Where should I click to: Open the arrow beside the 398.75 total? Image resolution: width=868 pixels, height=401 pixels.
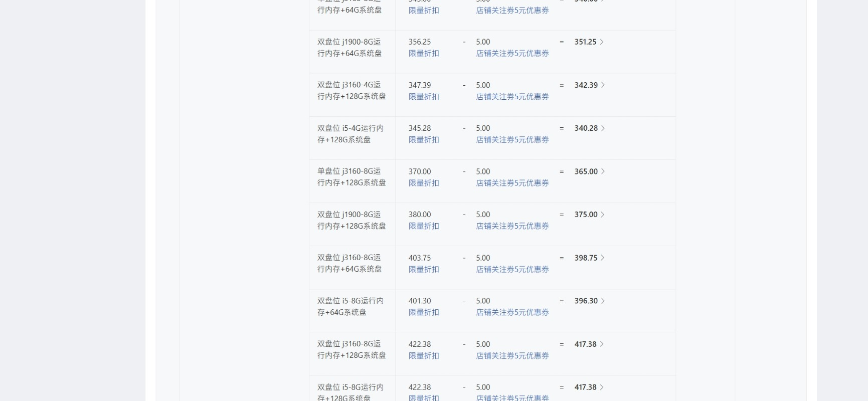point(603,258)
